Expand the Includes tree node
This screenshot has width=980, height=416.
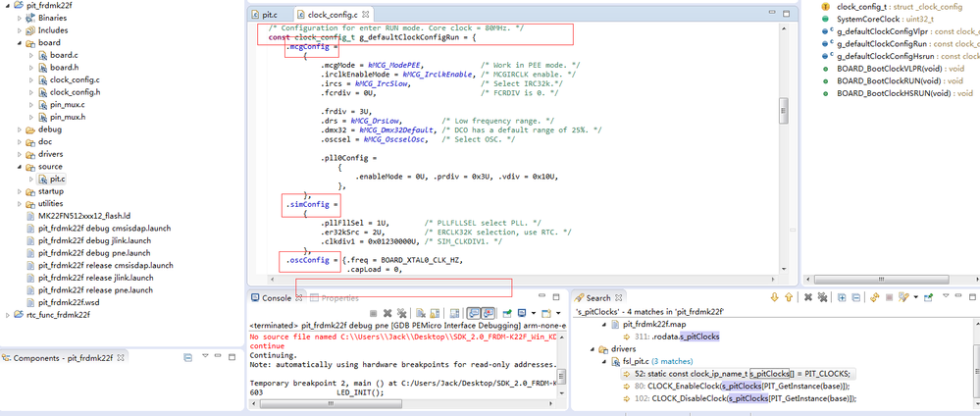tap(20, 30)
